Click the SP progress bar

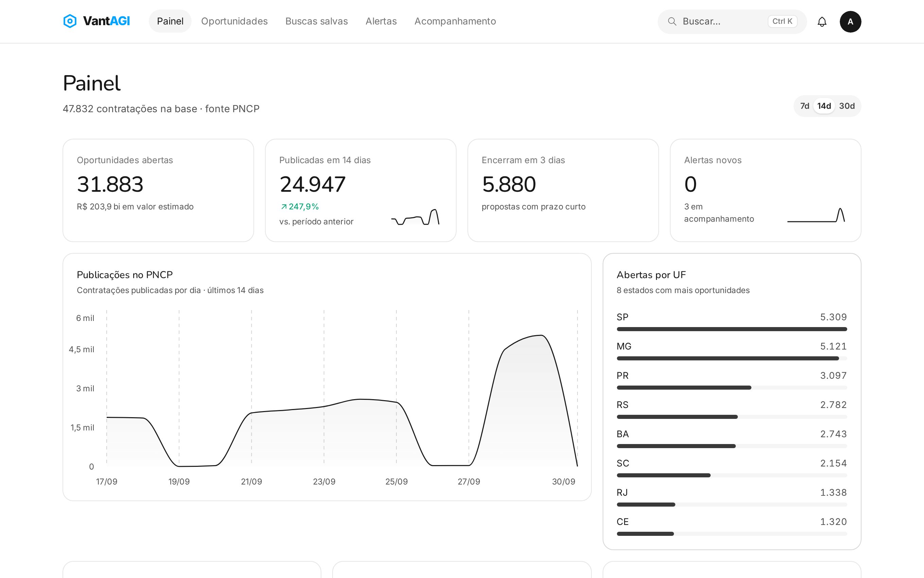pyautogui.click(x=732, y=329)
